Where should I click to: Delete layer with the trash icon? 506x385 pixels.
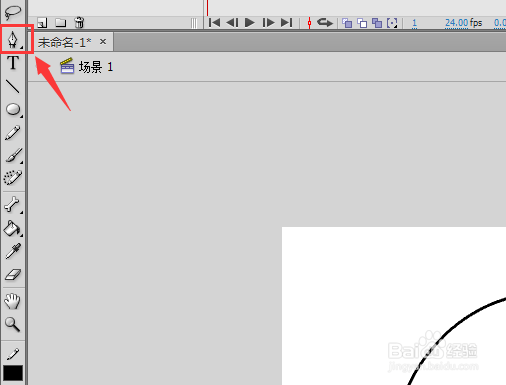pyautogui.click(x=79, y=22)
